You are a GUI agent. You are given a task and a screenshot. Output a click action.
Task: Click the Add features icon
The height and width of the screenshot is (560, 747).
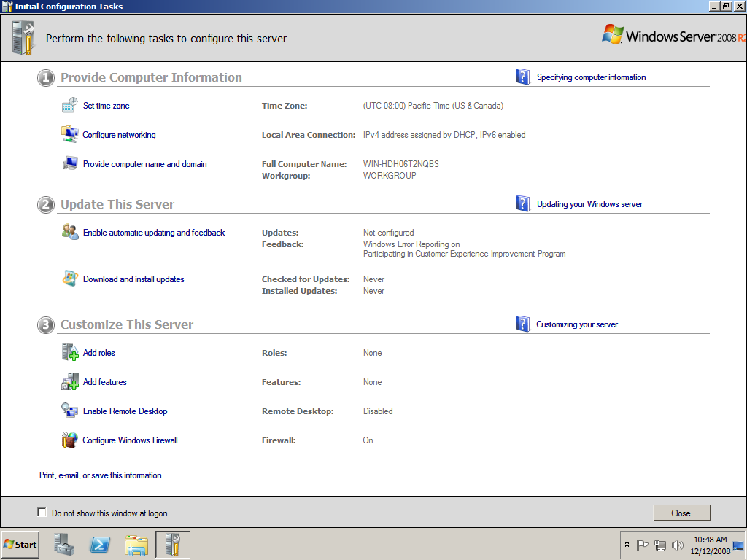point(69,382)
